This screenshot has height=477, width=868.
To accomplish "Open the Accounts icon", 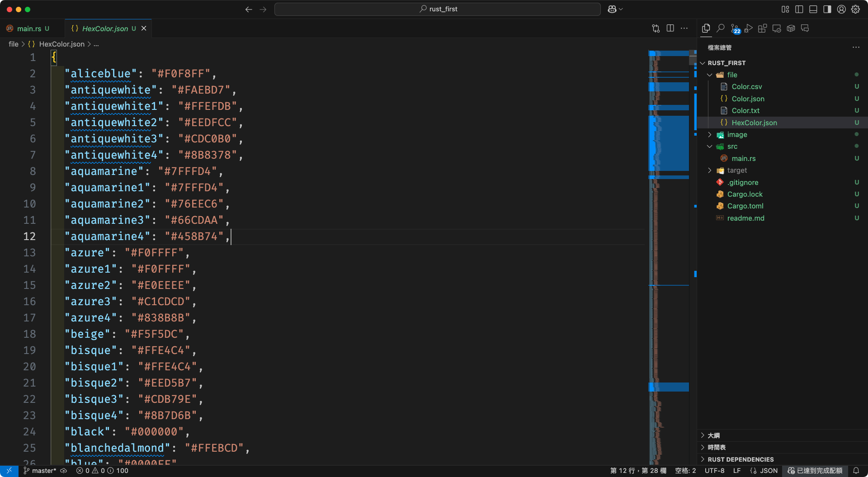I will (x=841, y=9).
